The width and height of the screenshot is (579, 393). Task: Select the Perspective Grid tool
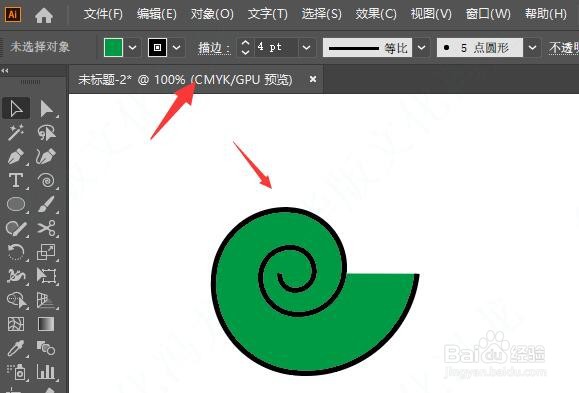coord(47,300)
